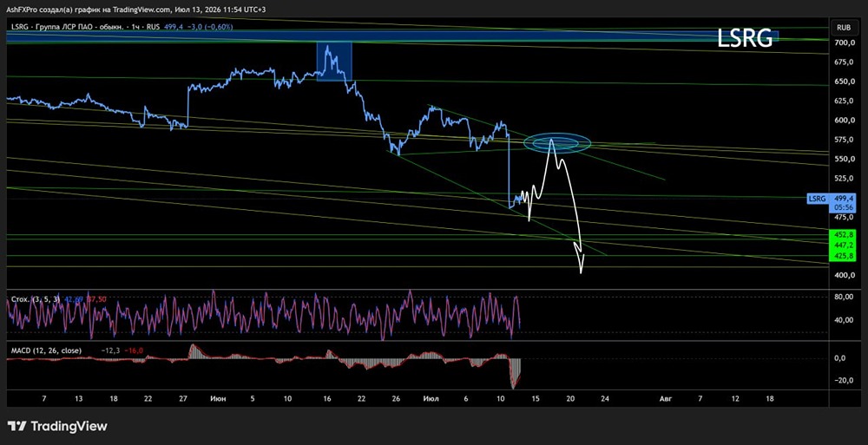Click the −12,3 MACD value in legend
868x445 pixels.
point(111,350)
